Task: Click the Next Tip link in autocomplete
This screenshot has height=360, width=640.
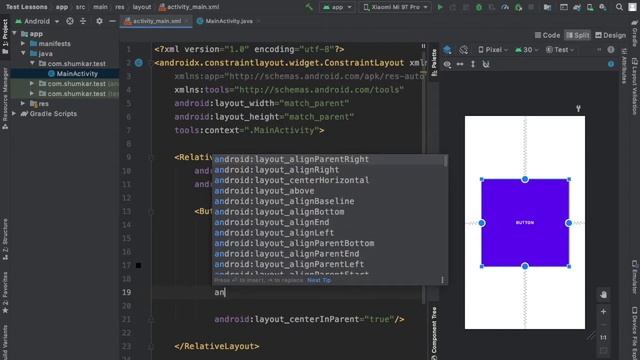Action: pos(319,280)
